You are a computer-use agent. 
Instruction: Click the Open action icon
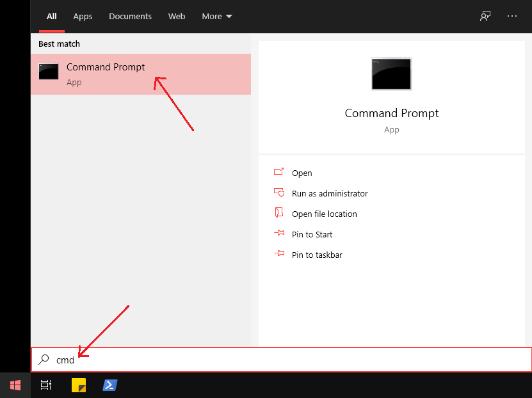pos(278,171)
